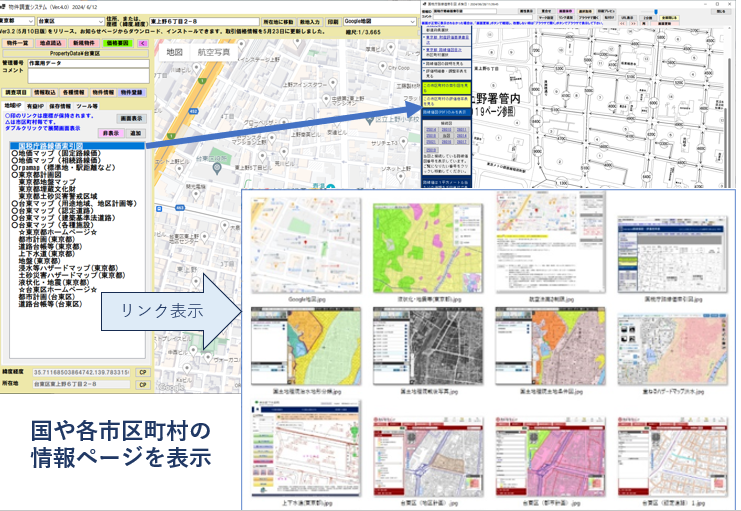Switch to the 地域HP tab
This screenshot has width=741, height=511.
pos(13,104)
